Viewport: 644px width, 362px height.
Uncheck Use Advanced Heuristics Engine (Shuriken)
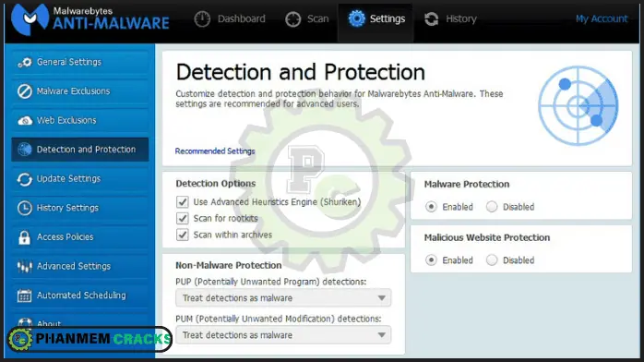point(183,201)
